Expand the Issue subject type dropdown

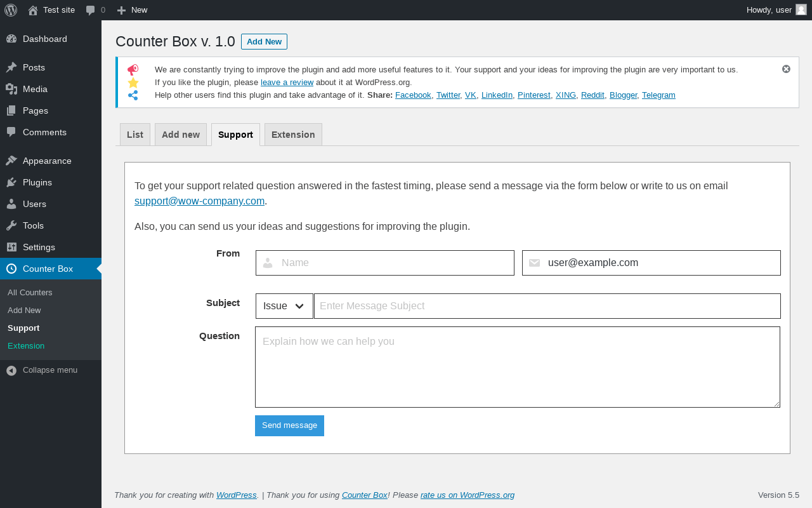tap(284, 306)
